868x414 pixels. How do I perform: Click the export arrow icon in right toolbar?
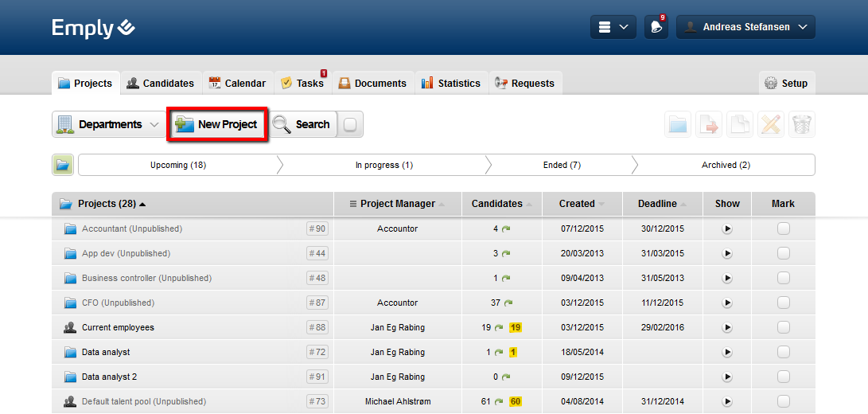[x=708, y=124]
